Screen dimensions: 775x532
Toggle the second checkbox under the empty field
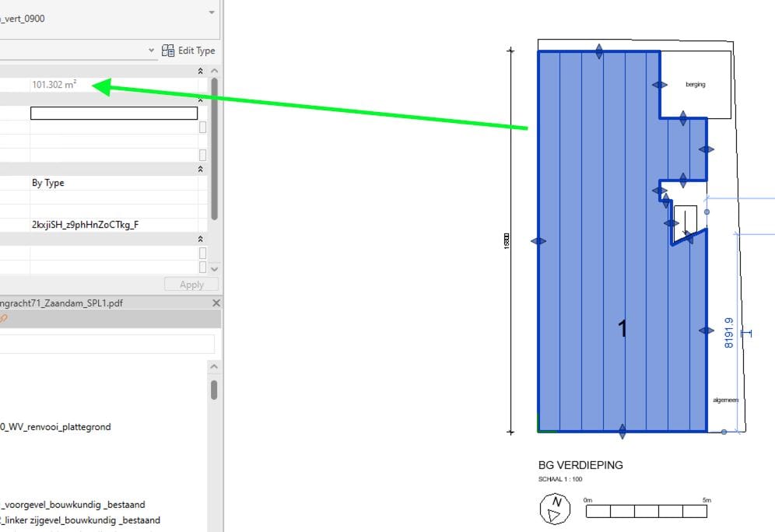coord(203,155)
